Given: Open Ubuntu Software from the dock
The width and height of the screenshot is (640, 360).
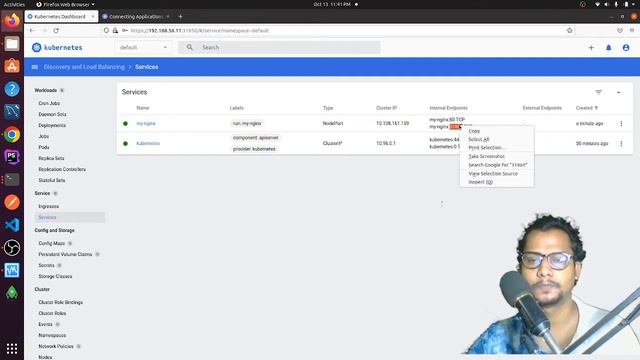Looking at the screenshot, I should tap(12, 66).
